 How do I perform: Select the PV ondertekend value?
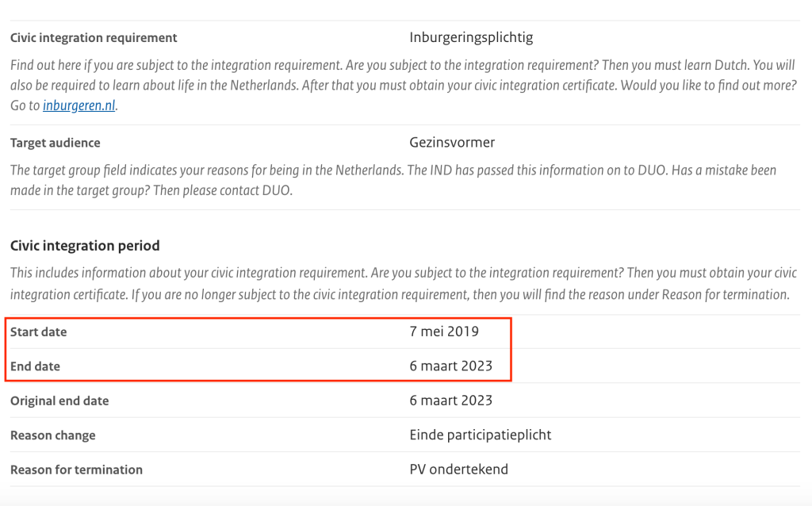point(458,470)
